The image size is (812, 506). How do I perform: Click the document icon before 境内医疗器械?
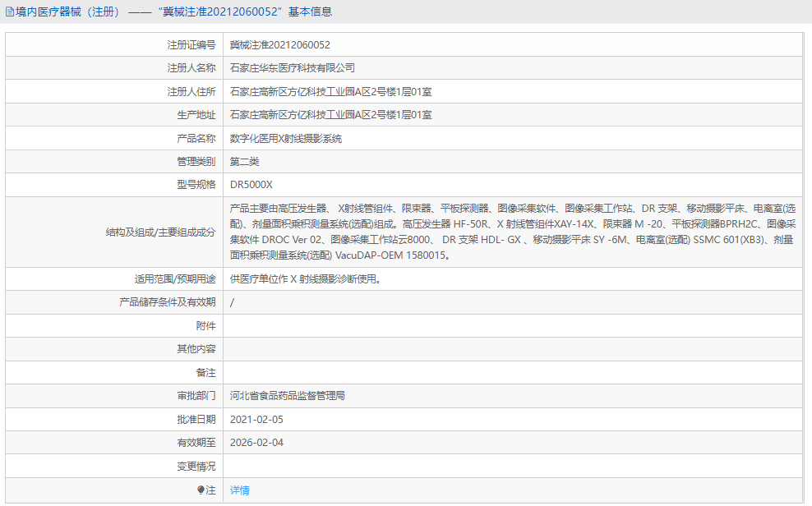[x=8, y=11]
